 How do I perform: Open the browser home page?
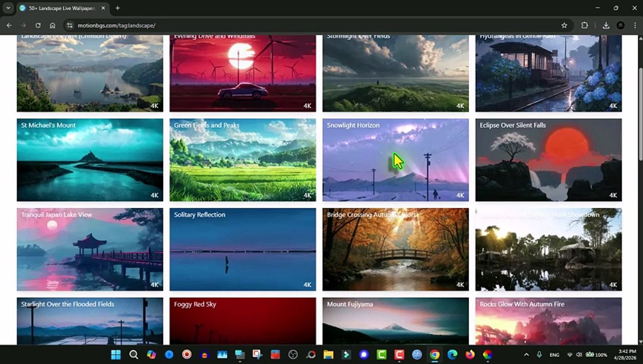(x=53, y=25)
